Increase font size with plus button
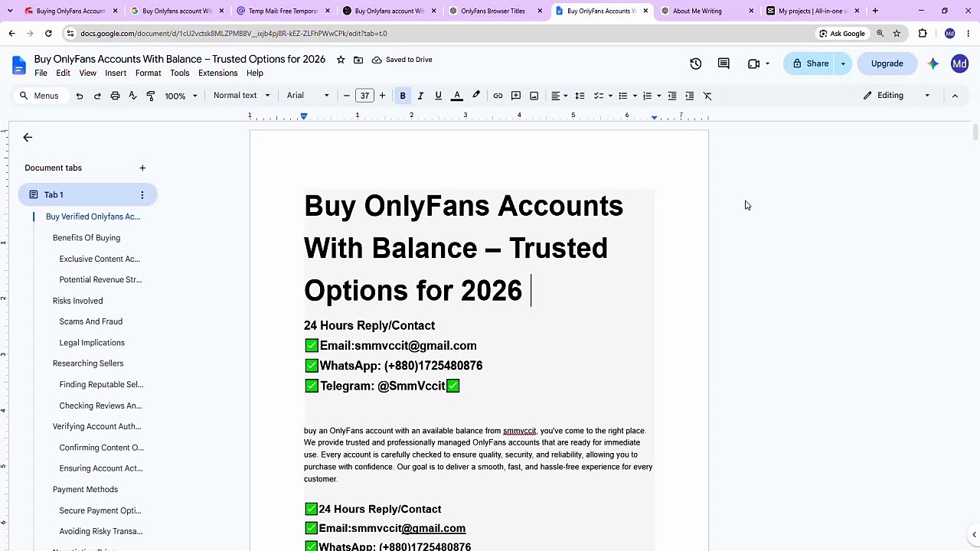Screen dimensions: 980x551 pos(382,96)
